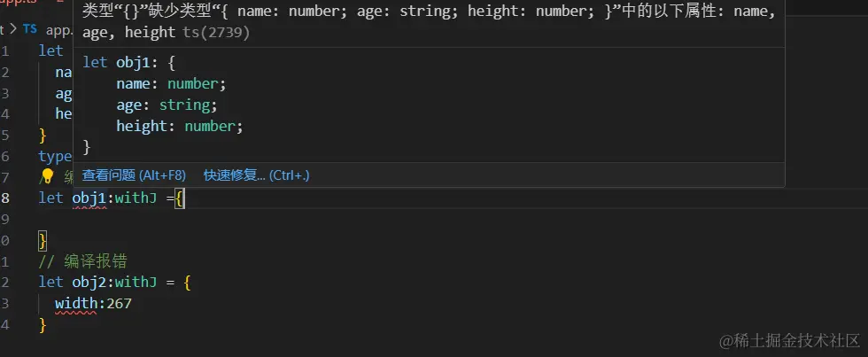Open the 查看问题 (Alt+F8) link
The image size is (868, 357).
pos(133,175)
